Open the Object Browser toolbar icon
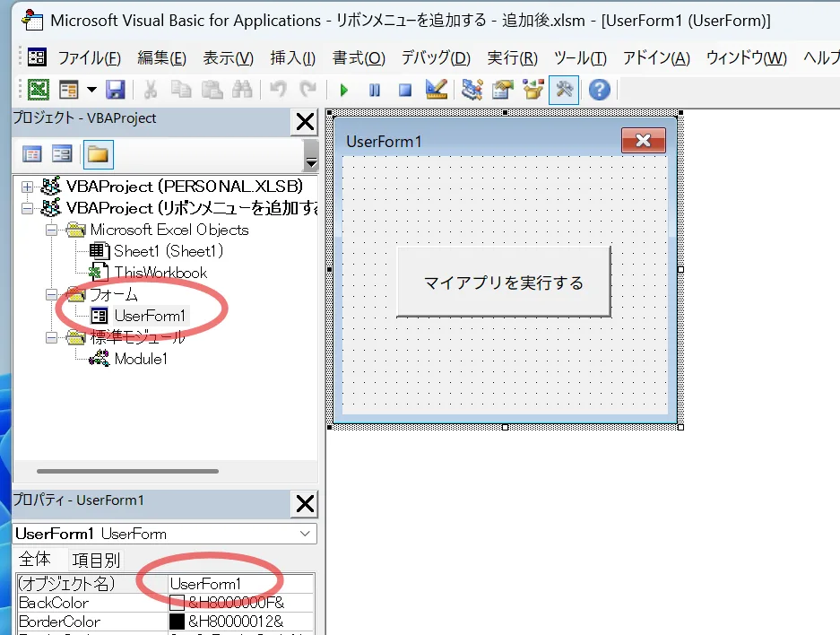Image resolution: width=840 pixels, height=635 pixels. tap(533, 90)
